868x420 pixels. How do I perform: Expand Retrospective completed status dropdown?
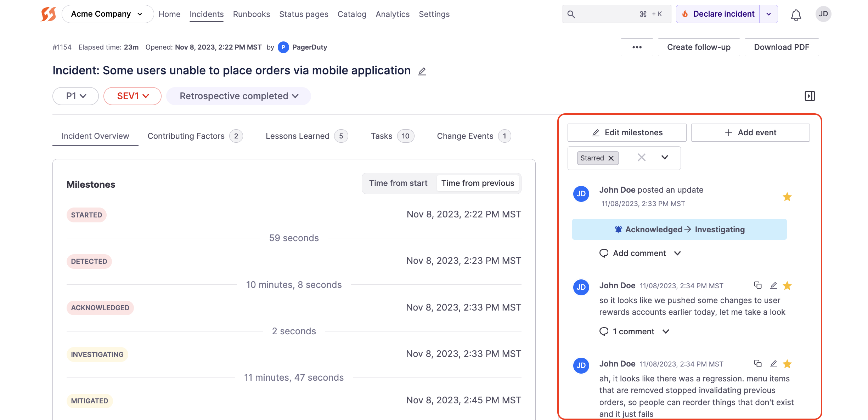coord(239,96)
